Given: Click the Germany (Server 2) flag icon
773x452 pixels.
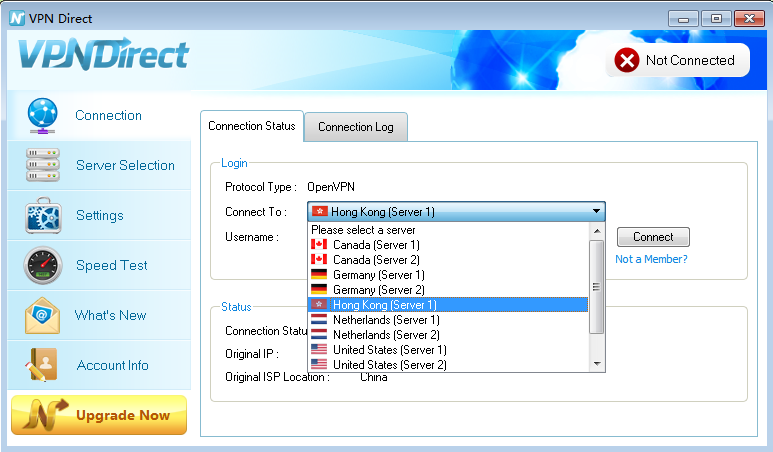Looking at the screenshot, I should (319, 289).
